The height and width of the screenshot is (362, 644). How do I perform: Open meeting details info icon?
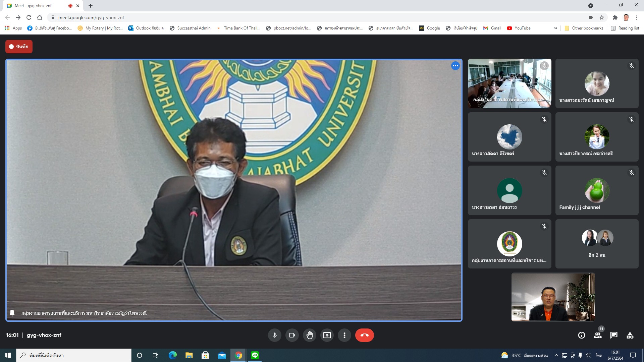pos(582,335)
